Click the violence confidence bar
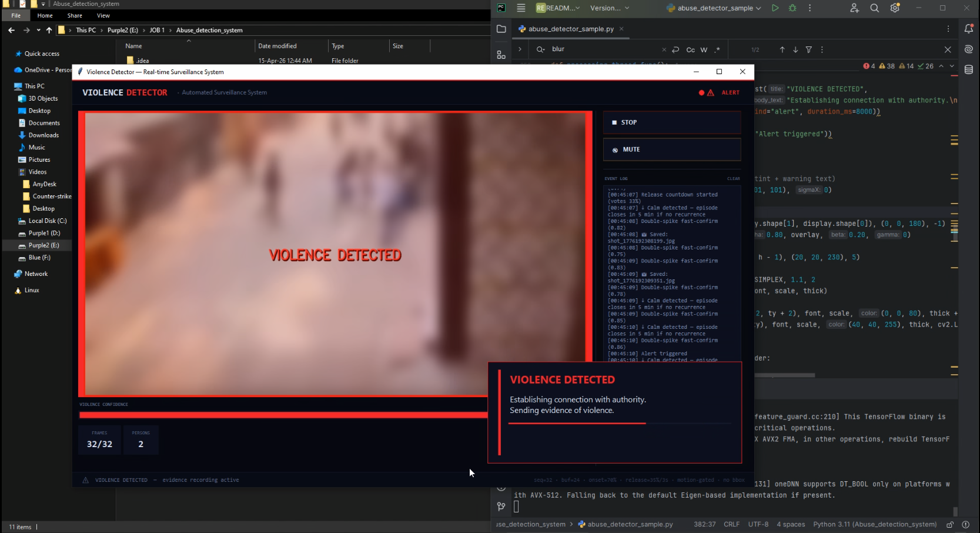Image resolution: width=980 pixels, height=533 pixels. (283, 415)
